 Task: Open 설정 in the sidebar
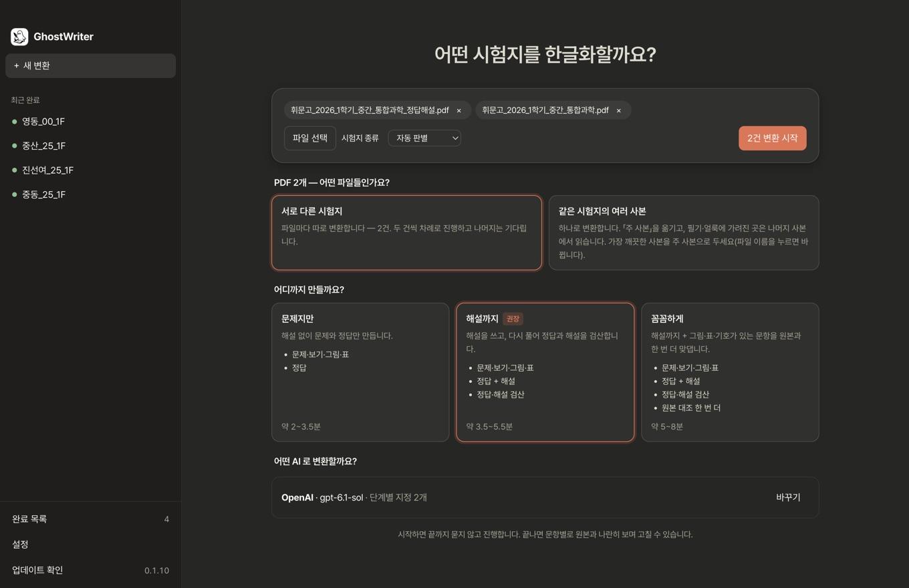pyautogui.click(x=90, y=545)
